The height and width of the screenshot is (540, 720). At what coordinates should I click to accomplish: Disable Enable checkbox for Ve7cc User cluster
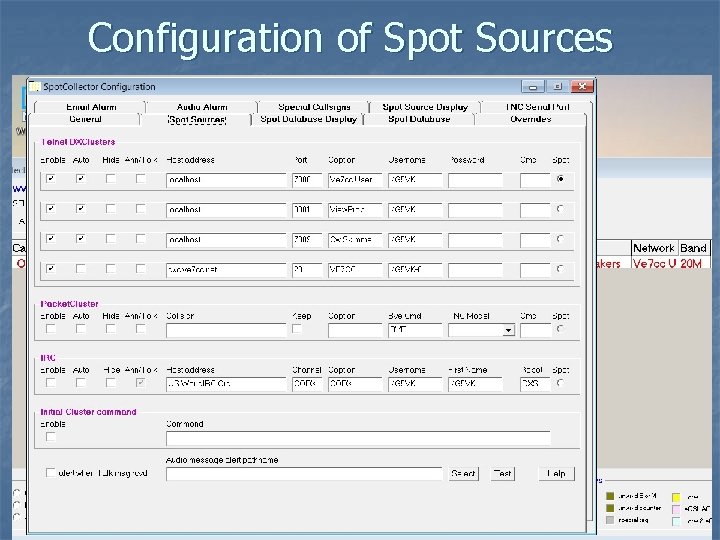(51, 179)
